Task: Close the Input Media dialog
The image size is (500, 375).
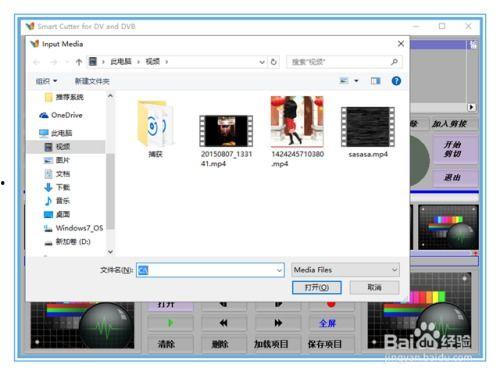Action: pyautogui.click(x=401, y=44)
